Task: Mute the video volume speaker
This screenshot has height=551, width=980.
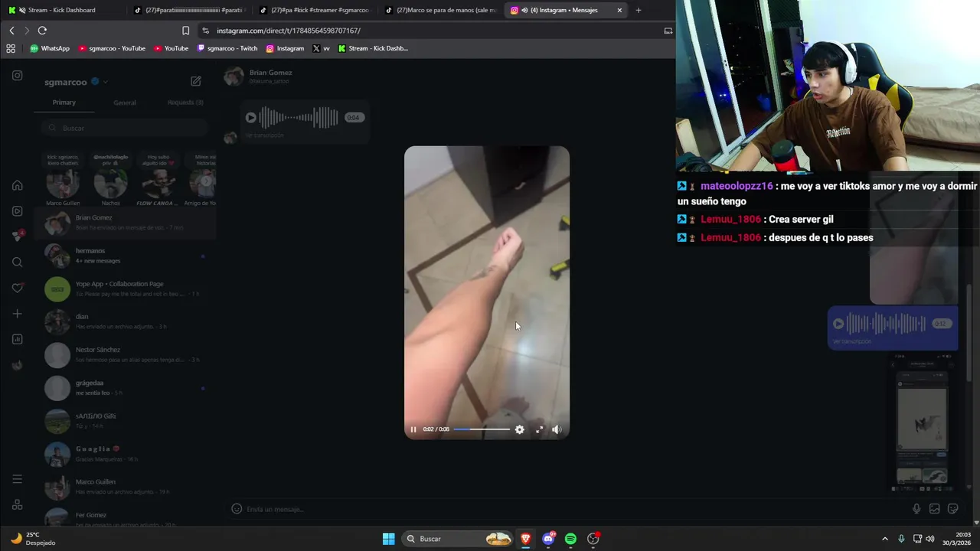Action: (557, 429)
